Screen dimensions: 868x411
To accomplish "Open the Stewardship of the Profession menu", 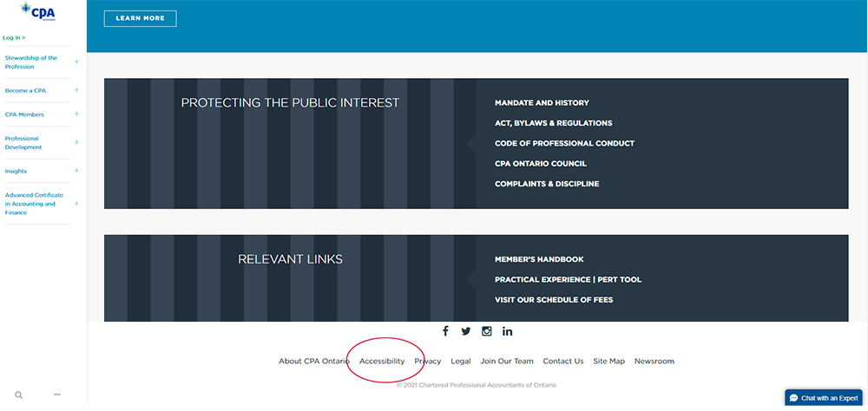I will pos(31,62).
